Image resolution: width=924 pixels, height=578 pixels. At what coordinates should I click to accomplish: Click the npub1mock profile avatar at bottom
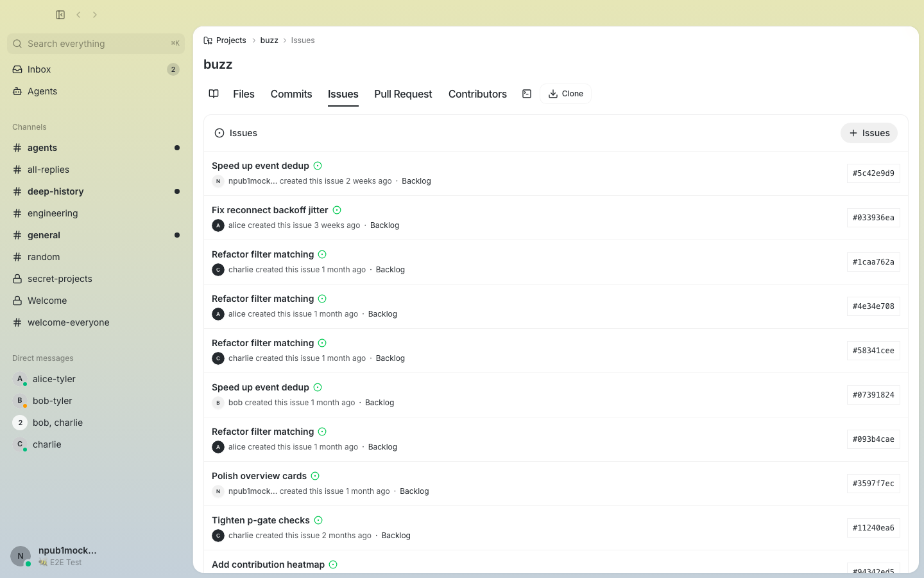(x=21, y=556)
